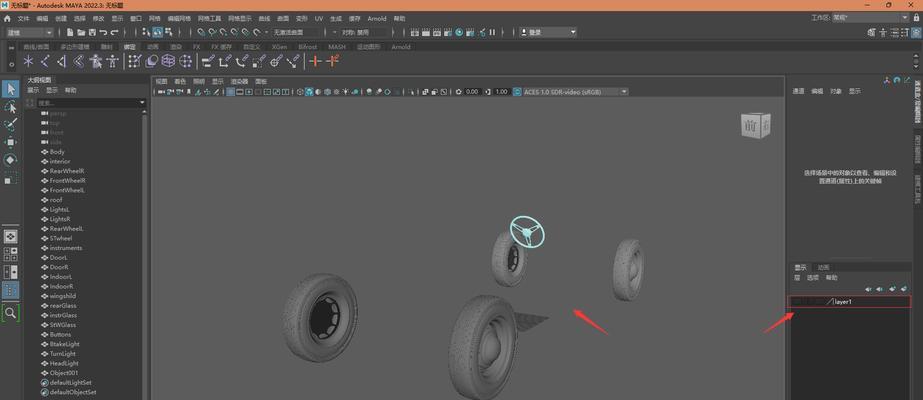The width and height of the screenshot is (923, 400).
Task: Click the viewport exposure value field 0.00
Action: (472, 92)
